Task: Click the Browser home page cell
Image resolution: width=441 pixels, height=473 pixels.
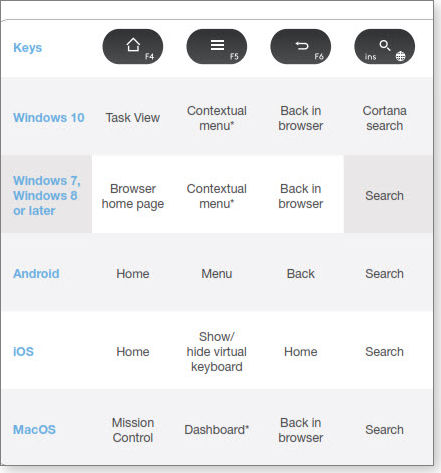Action: pos(133,196)
